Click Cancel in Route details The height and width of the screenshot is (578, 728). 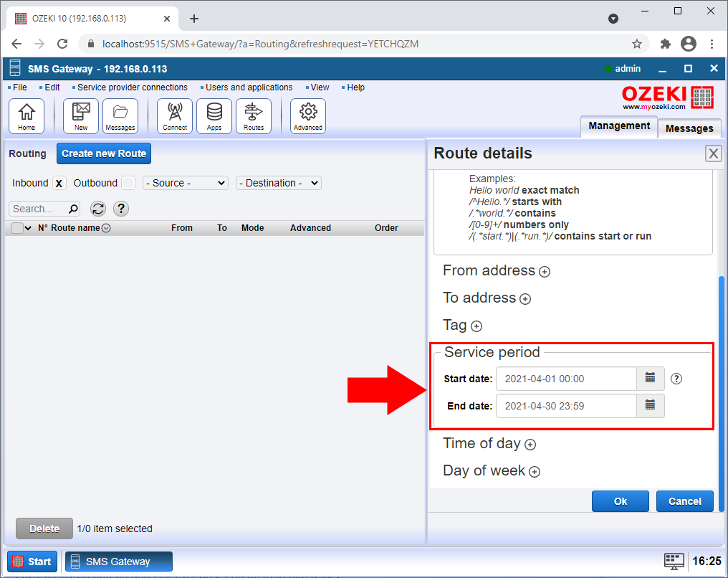pyautogui.click(x=685, y=501)
